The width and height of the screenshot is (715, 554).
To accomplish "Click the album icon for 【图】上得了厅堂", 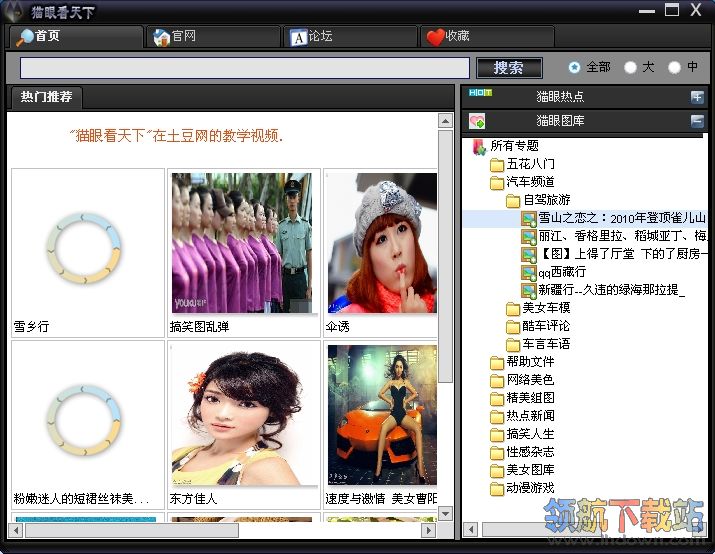I will pos(529,254).
